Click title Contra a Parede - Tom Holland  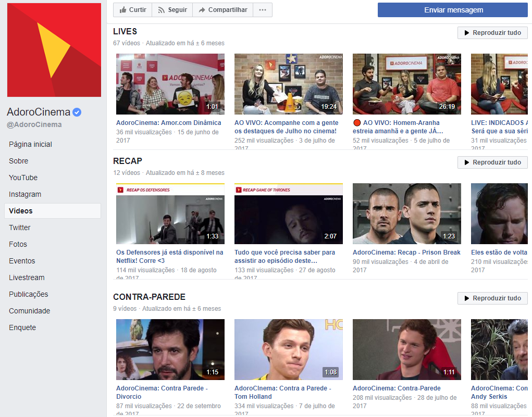click(x=282, y=392)
